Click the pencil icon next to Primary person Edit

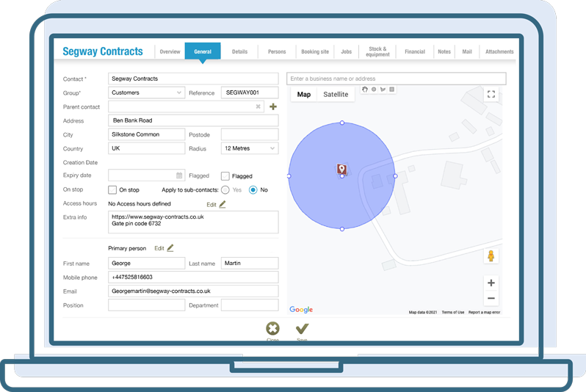click(x=170, y=248)
